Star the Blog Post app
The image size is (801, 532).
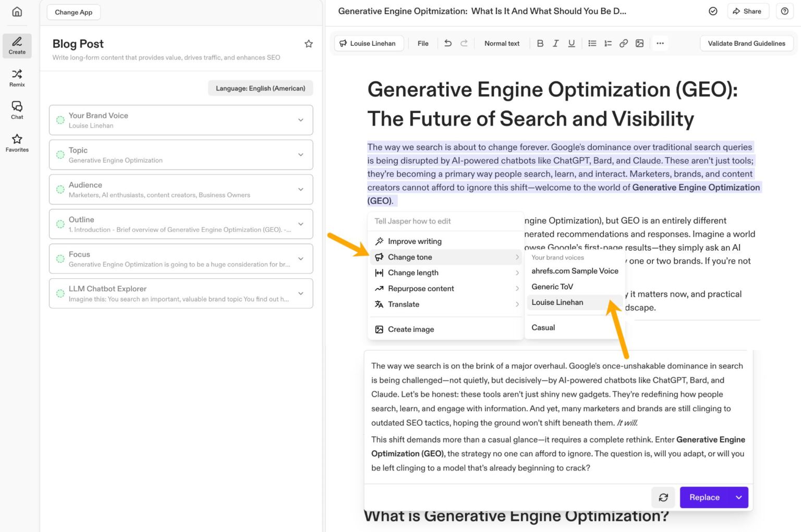click(309, 43)
